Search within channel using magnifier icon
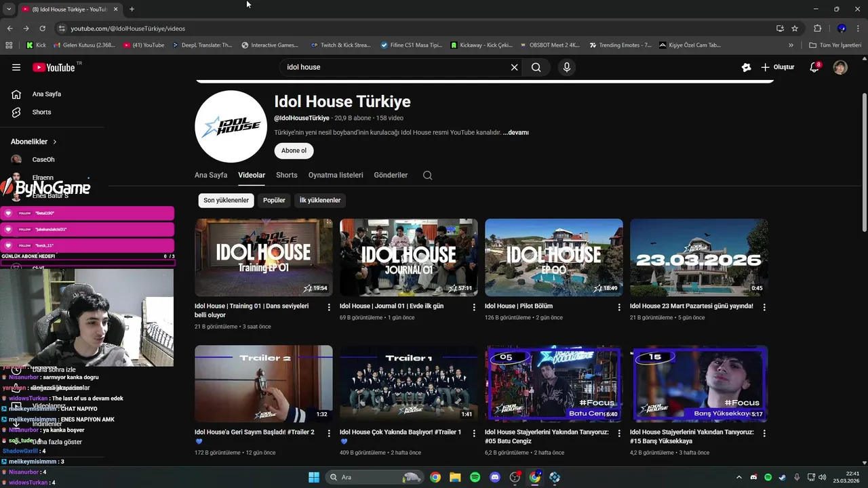 click(427, 175)
